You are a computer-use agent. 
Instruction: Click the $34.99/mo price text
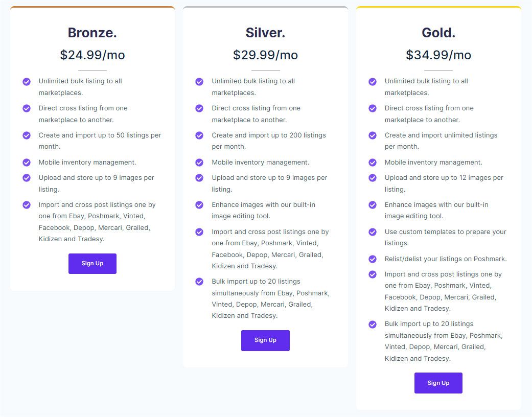coord(438,55)
